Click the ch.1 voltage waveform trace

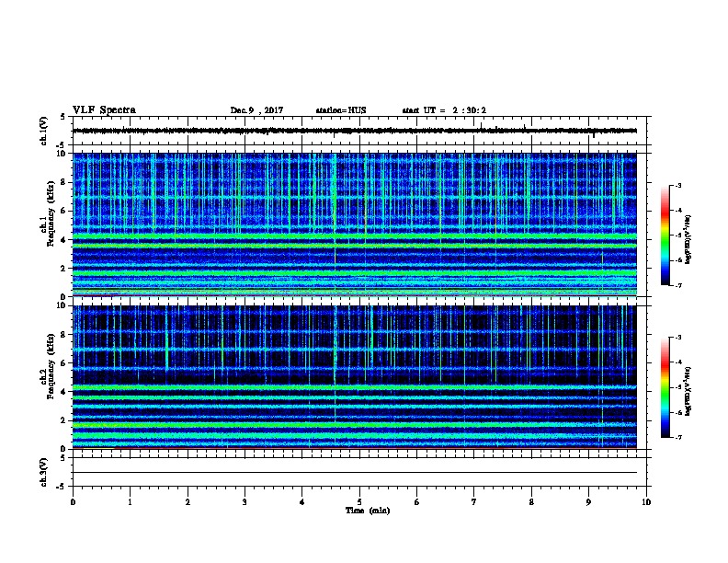tap(355, 131)
